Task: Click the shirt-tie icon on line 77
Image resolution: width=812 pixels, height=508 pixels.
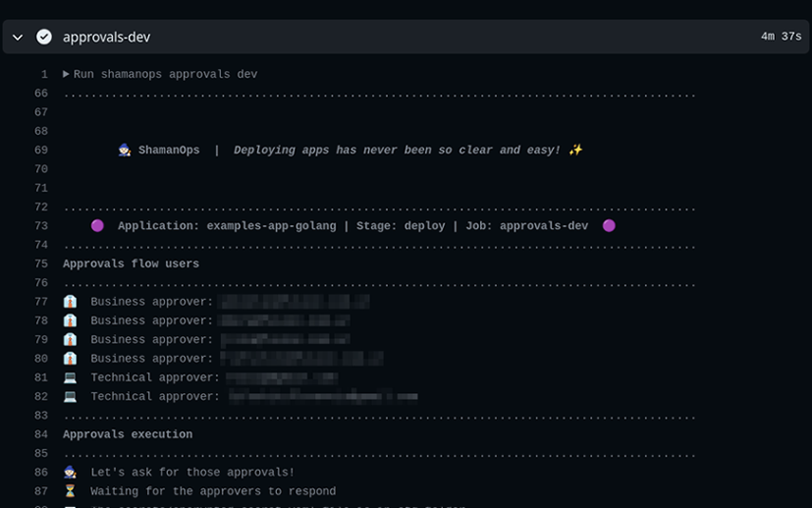Action: [70, 302]
